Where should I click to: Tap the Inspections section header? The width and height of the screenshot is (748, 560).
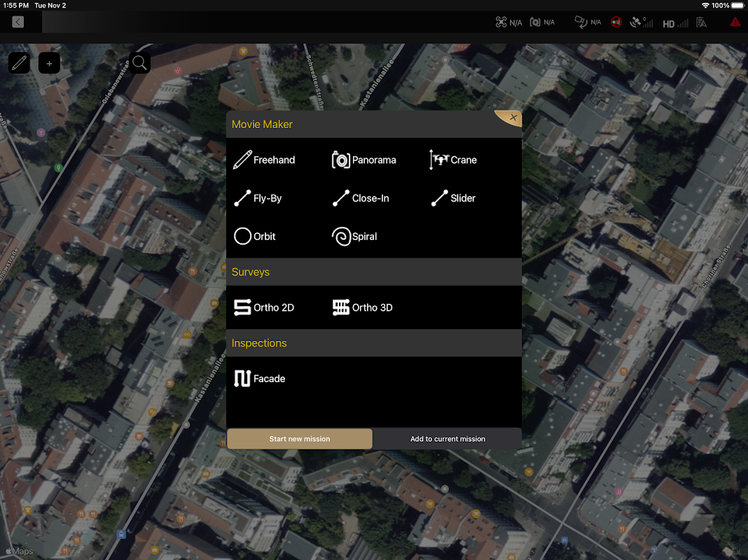click(374, 343)
